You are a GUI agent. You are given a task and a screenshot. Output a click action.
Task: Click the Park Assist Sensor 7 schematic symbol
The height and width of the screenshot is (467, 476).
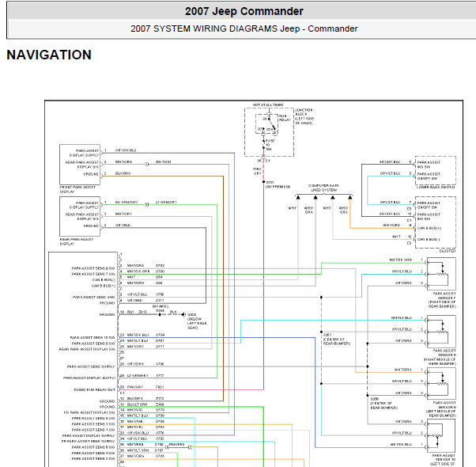[441, 274]
